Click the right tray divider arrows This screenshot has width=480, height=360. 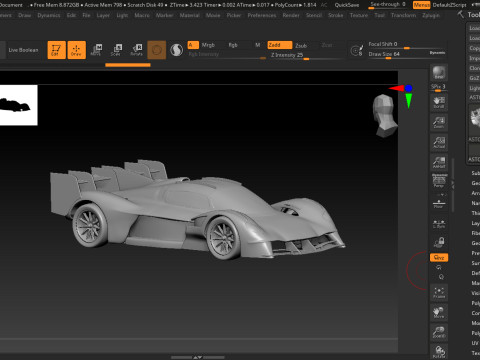click(453, 185)
